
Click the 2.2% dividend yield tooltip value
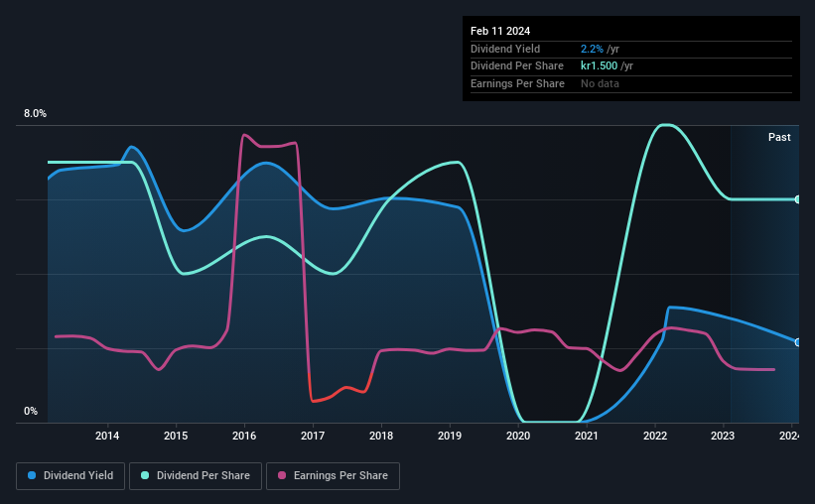(592, 49)
